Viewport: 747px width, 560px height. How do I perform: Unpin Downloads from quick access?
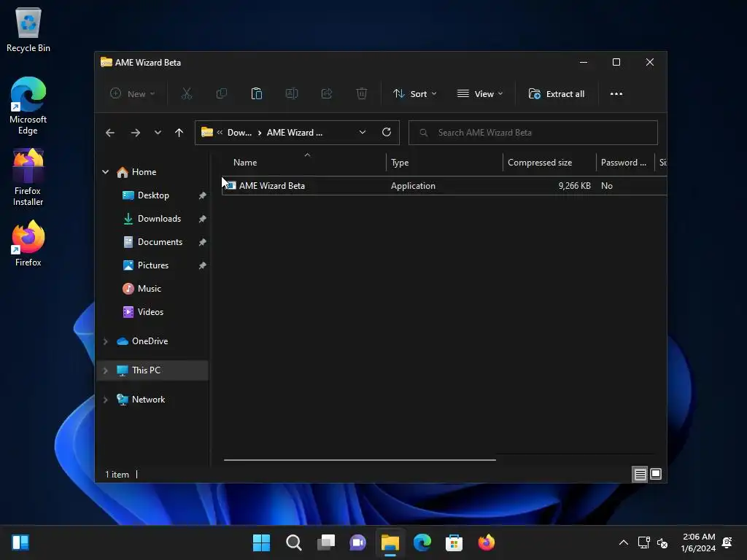point(203,219)
